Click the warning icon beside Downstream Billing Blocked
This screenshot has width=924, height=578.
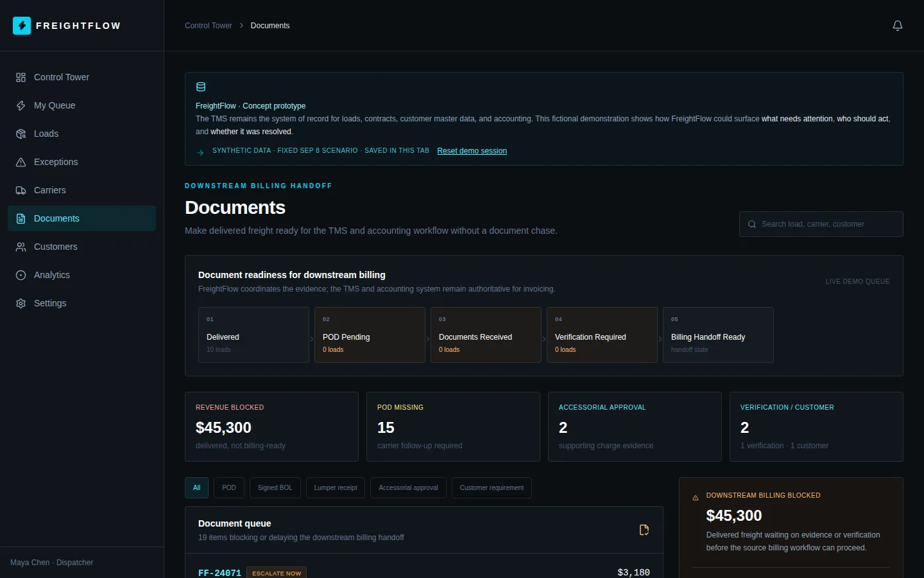click(696, 498)
